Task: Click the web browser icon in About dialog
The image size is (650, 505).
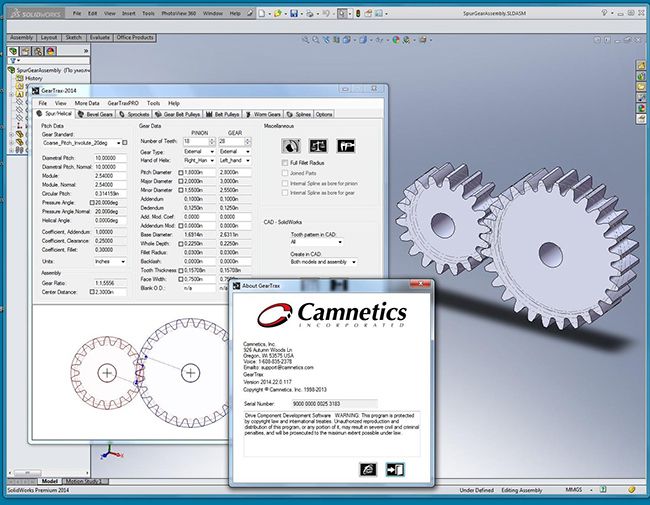Action: [368, 469]
